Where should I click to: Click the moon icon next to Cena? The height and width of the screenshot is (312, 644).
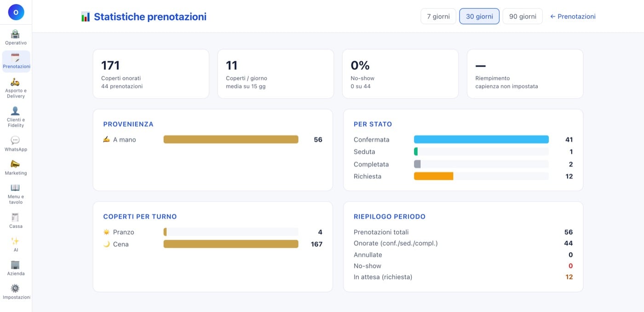coord(107,244)
